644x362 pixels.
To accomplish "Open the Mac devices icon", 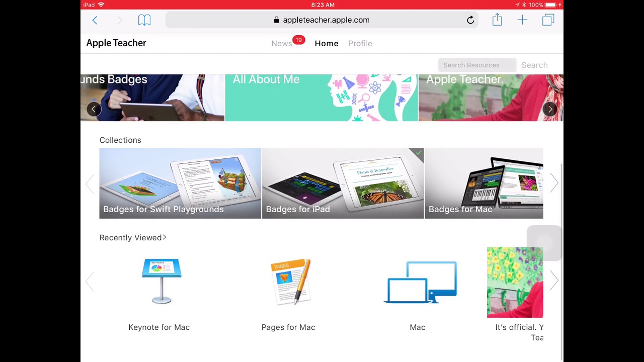I will coord(420,282).
